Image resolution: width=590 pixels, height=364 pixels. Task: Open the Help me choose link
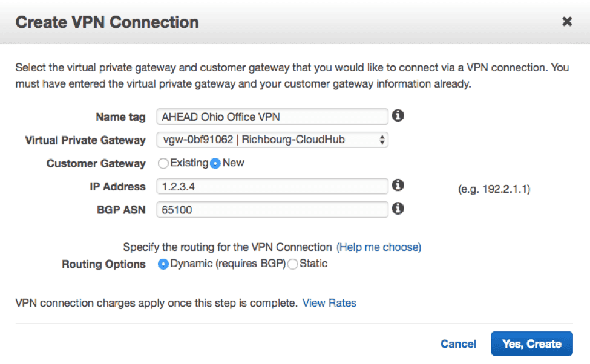pos(379,247)
